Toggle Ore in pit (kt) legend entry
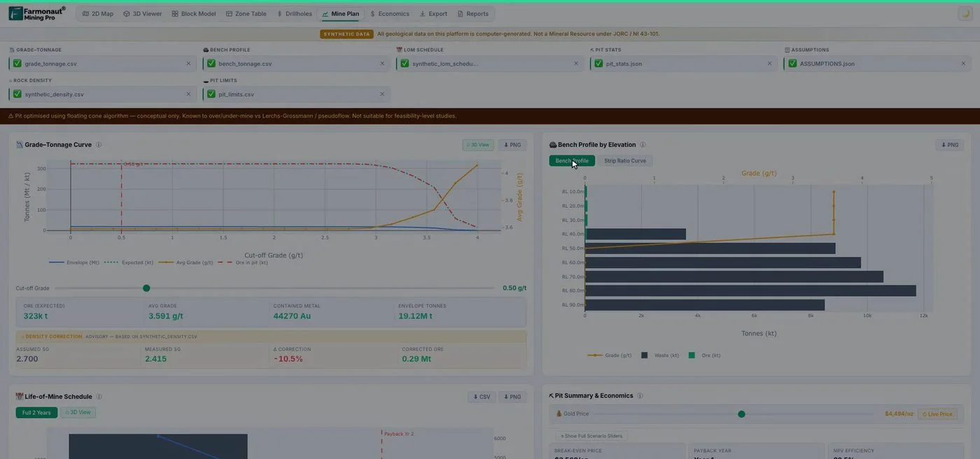The width and height of the screenshot is (980, 459). 243,262
